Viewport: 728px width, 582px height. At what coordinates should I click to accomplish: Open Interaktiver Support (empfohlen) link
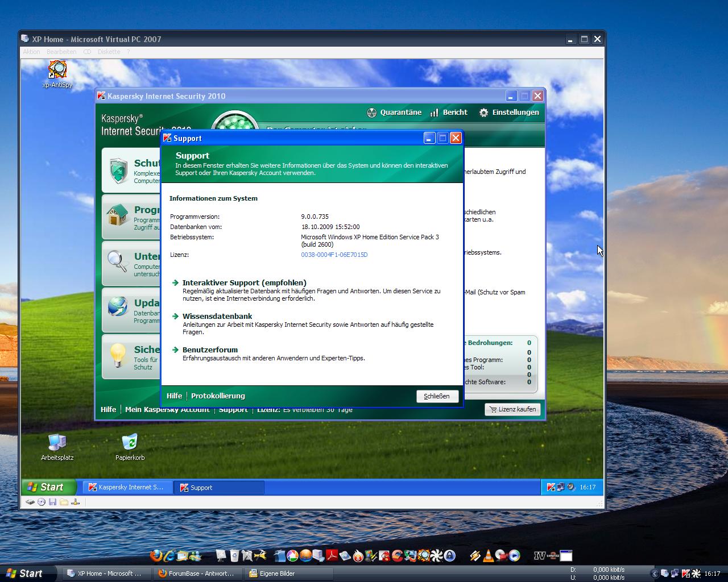(244, 282)
